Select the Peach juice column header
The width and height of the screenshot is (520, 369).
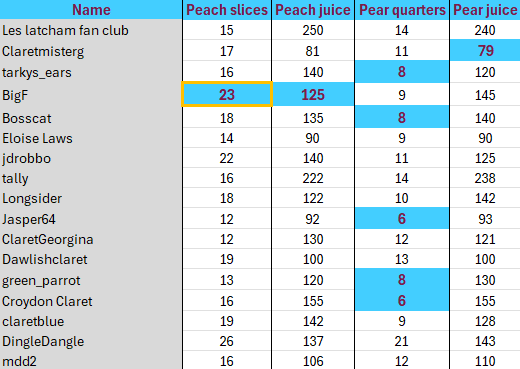[313, 10]
